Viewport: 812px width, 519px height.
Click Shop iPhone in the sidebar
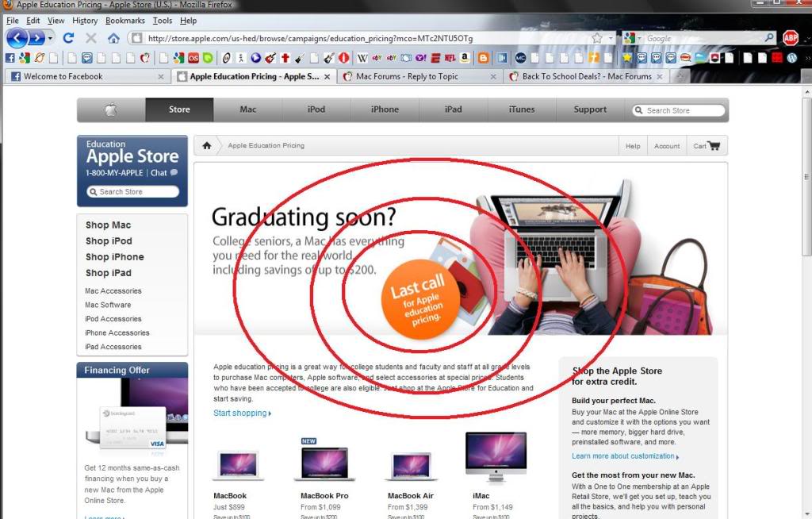115,256
